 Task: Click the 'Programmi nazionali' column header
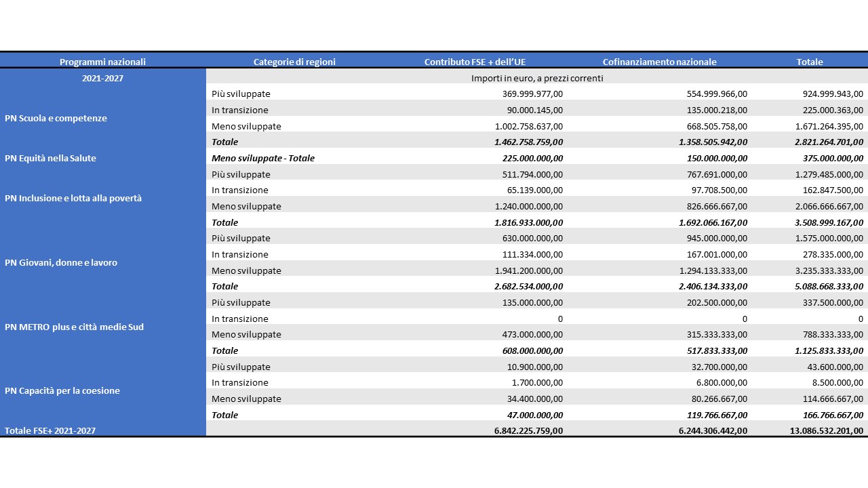coord(102,62)
